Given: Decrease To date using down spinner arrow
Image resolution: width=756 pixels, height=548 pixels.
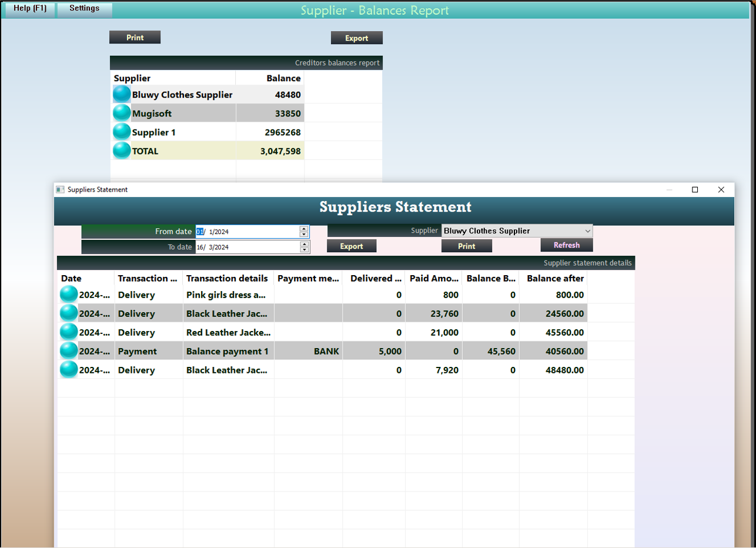Looking at the screenshot, I should (304, 250).
